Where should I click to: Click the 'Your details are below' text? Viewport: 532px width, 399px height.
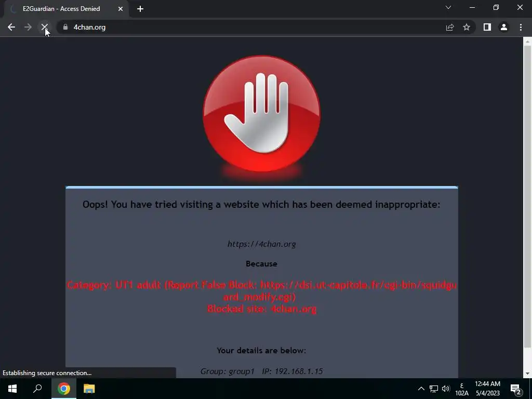tap(262, 351)
